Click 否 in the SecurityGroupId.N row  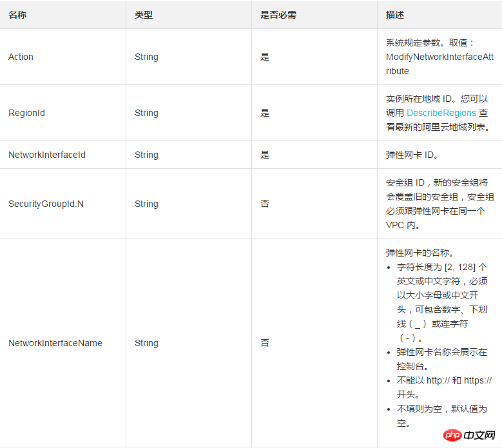coord(265,204)
